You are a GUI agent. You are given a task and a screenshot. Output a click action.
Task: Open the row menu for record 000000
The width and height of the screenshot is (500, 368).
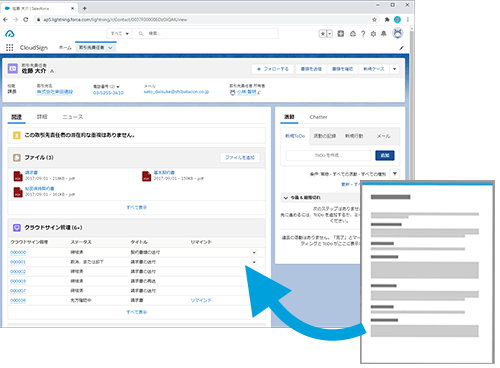coord(254,252)
